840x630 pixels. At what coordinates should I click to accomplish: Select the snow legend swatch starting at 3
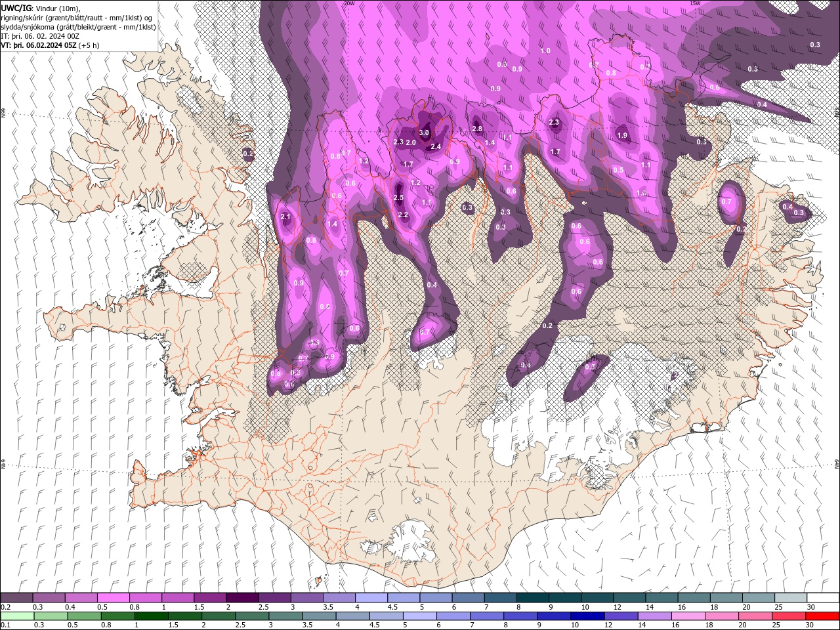(x=307, y=598)
